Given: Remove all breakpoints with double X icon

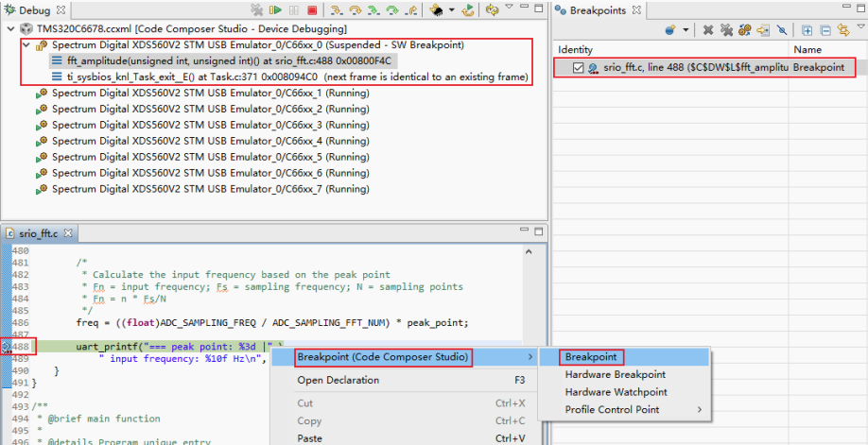Looking at the screenshot, I should click(726, 30).
